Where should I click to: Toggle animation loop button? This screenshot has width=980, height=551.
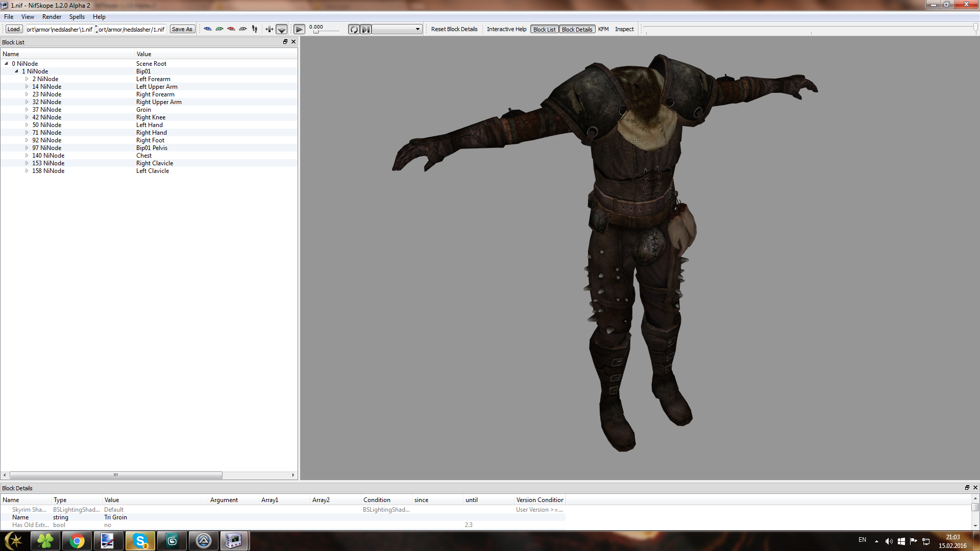click(354, 29)
